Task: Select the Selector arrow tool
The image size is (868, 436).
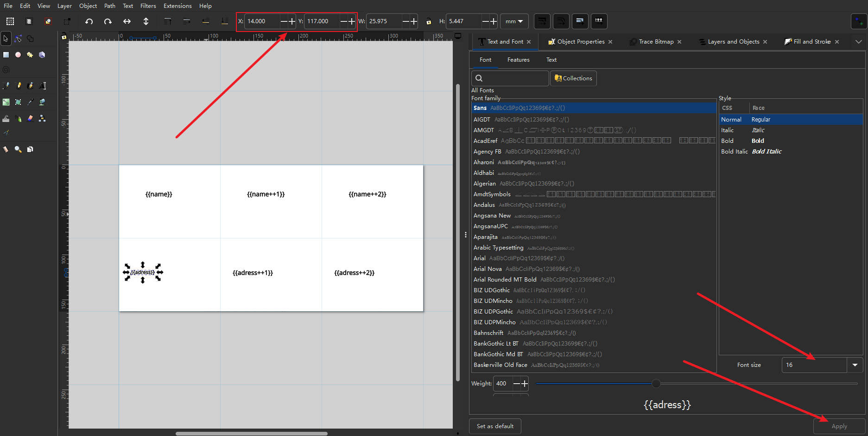Action: point(6,38)
